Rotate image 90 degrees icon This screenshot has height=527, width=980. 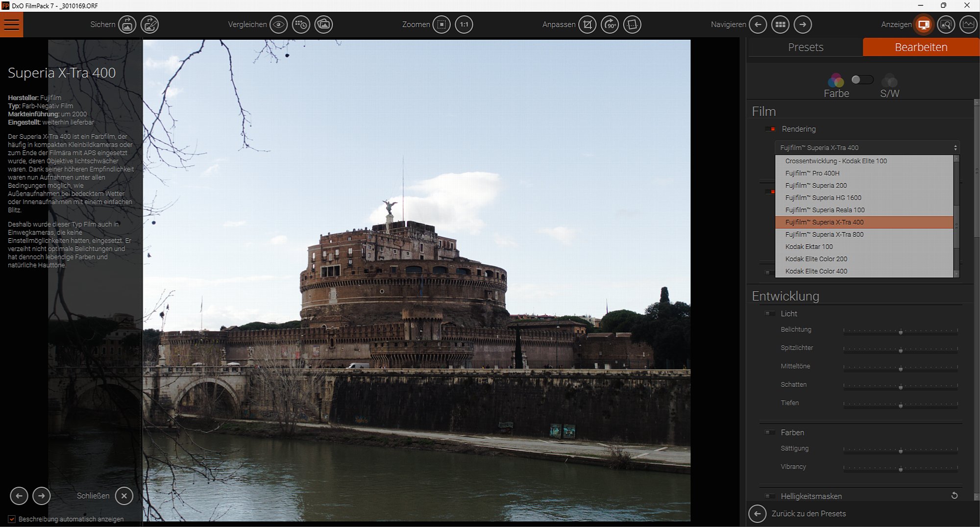tap(610, 25)
